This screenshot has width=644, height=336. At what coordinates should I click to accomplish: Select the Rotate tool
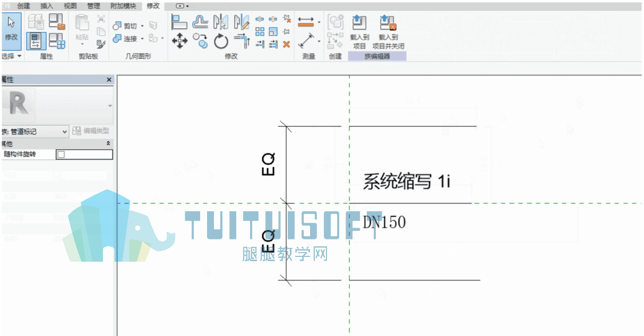tap(221, 41)
